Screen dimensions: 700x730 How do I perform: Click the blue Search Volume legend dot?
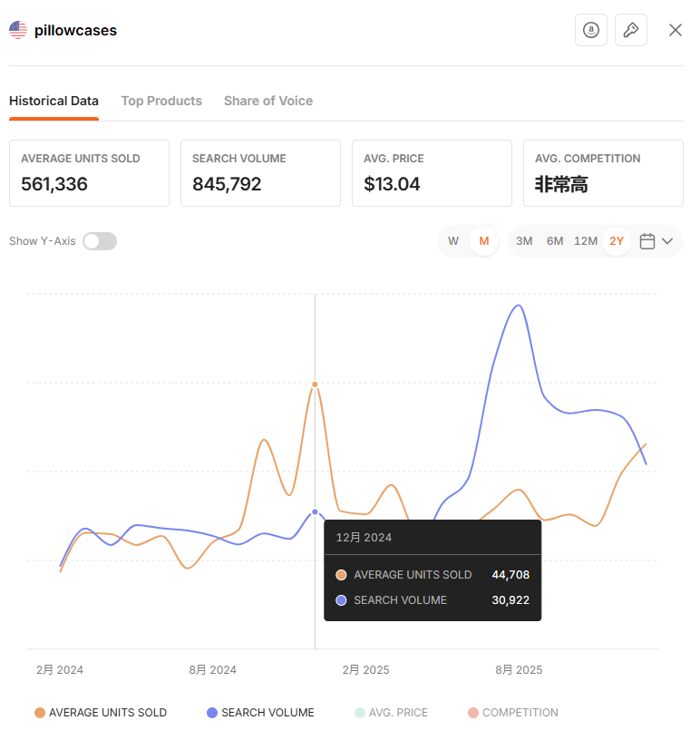(x=212, y=713)
